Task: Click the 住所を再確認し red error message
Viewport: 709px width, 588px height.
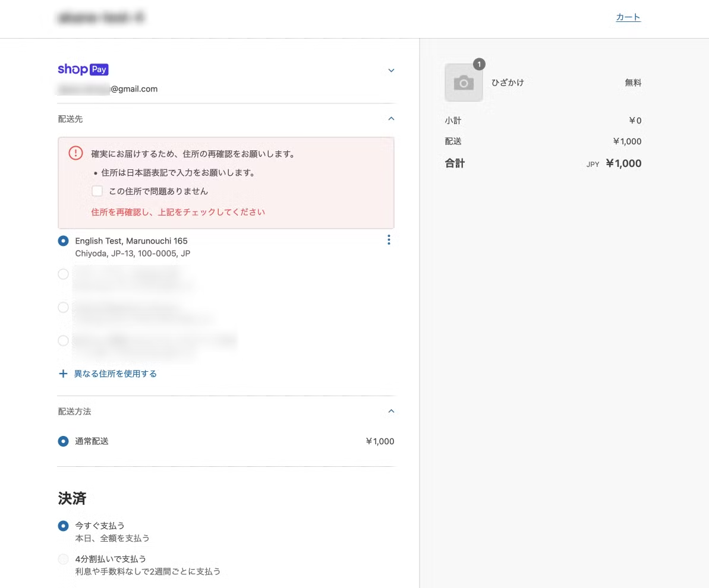Action: 178,212
